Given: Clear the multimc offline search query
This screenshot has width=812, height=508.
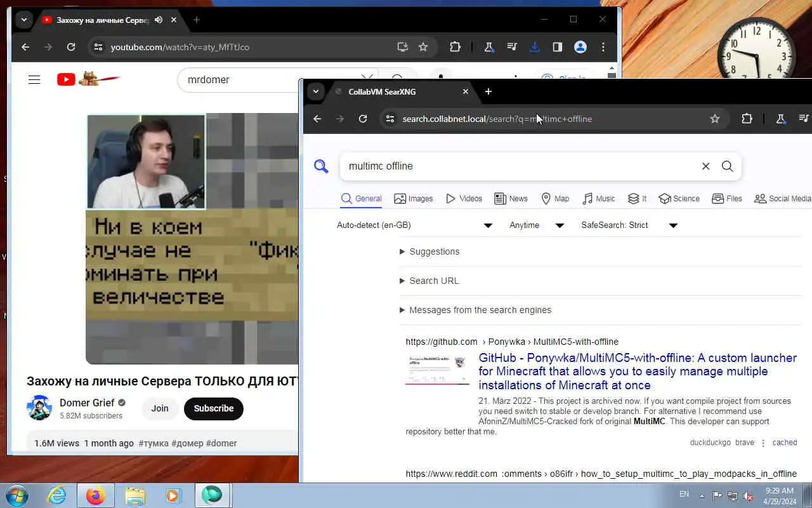Looking at the screenshot, I should [705, 166].
